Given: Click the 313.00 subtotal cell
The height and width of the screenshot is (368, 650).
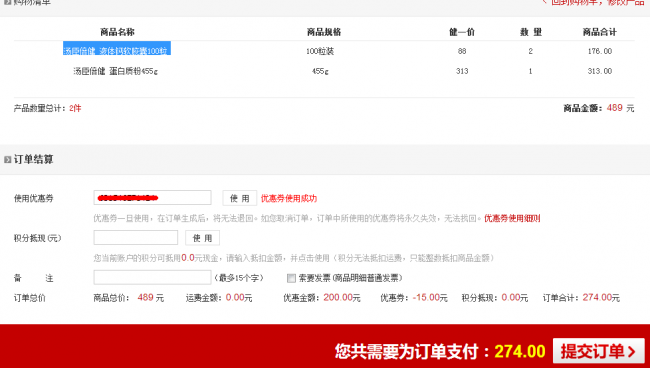Looking at the screenshot, I should coord(599,71).
